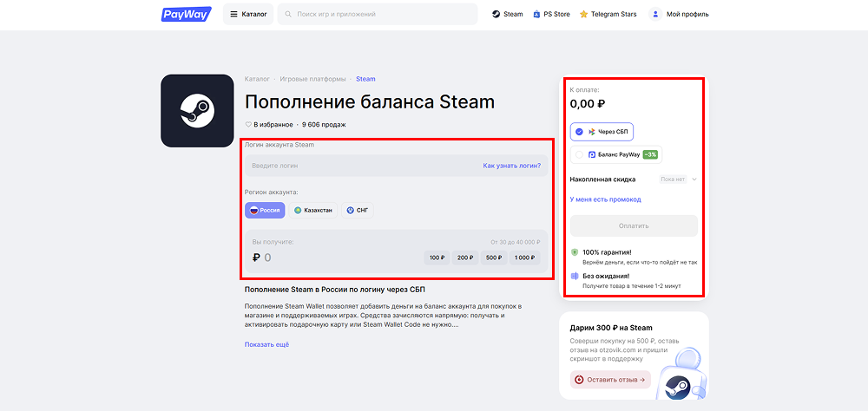Expand description with Показать ещё
Image resolution: width=868 pixels, height=411 pixels.
(266, 344)
